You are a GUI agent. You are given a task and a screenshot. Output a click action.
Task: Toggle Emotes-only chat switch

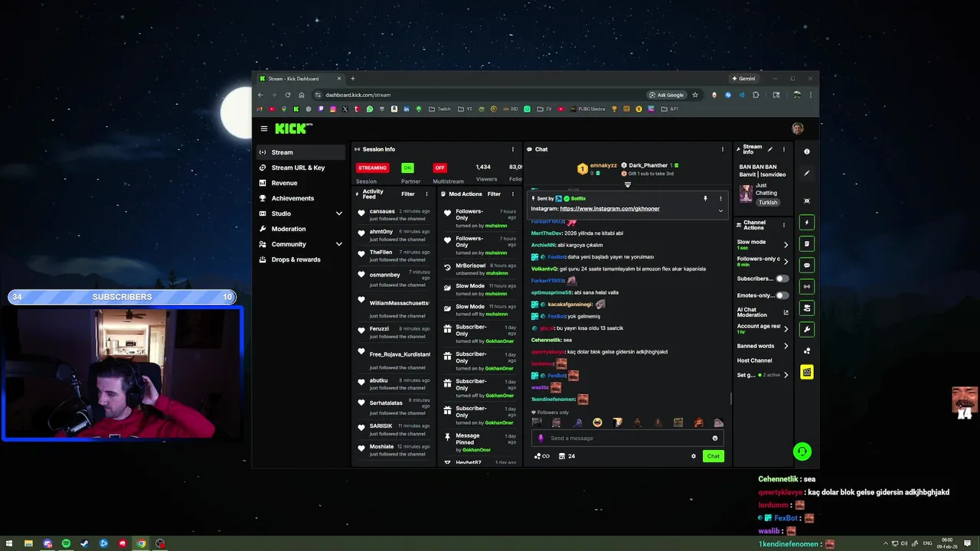(x=782, y=295)
